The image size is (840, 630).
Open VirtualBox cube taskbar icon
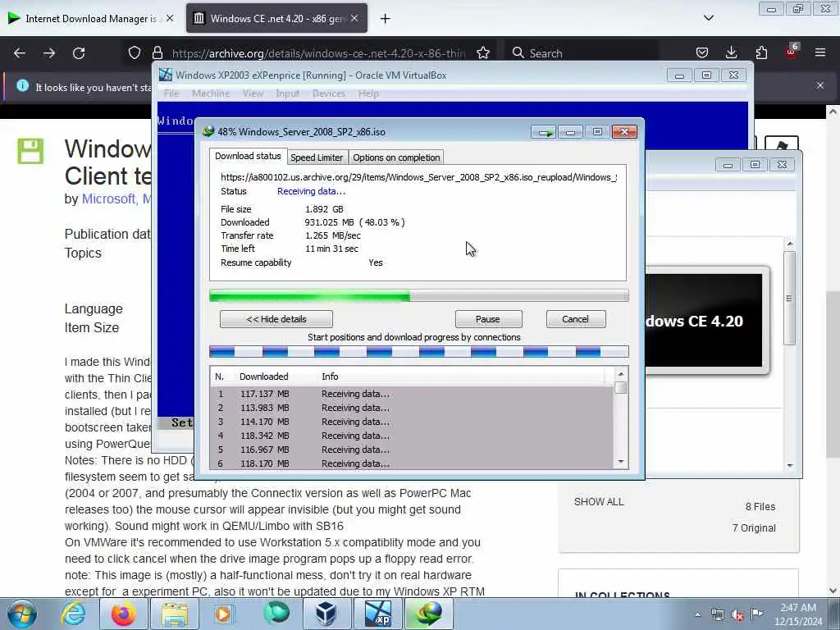tap(326, 614)
